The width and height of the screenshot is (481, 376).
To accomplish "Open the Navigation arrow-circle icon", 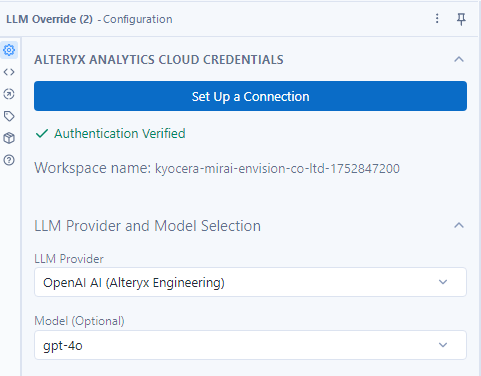I will tap(9, 94).
